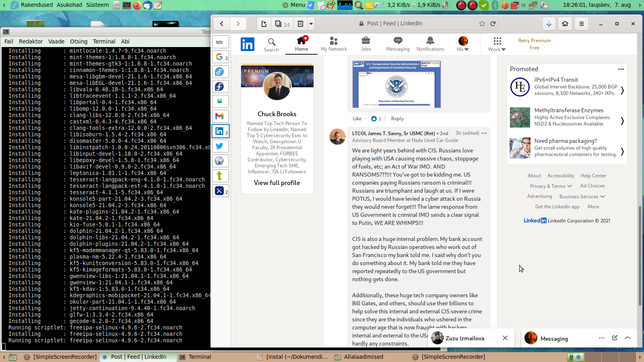This screenshot has height=362, width=644.
Task: Reply to the comment with the DHS image
Action: [397, 119]
